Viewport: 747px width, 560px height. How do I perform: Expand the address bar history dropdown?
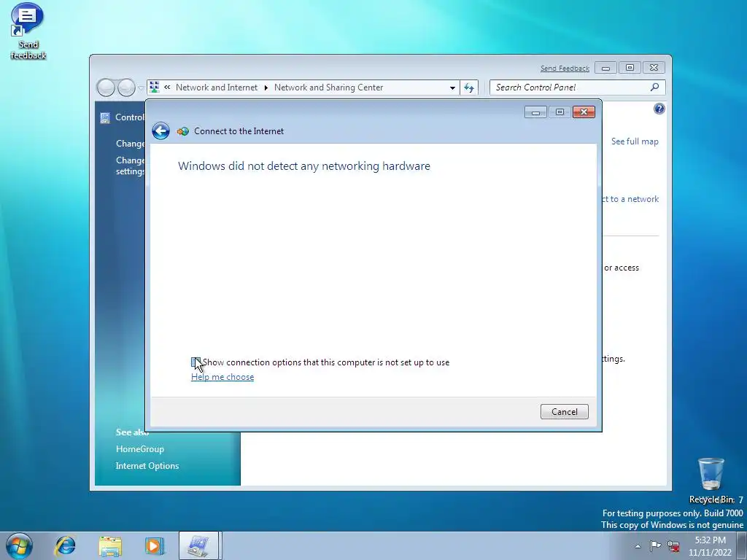point(452,87)
